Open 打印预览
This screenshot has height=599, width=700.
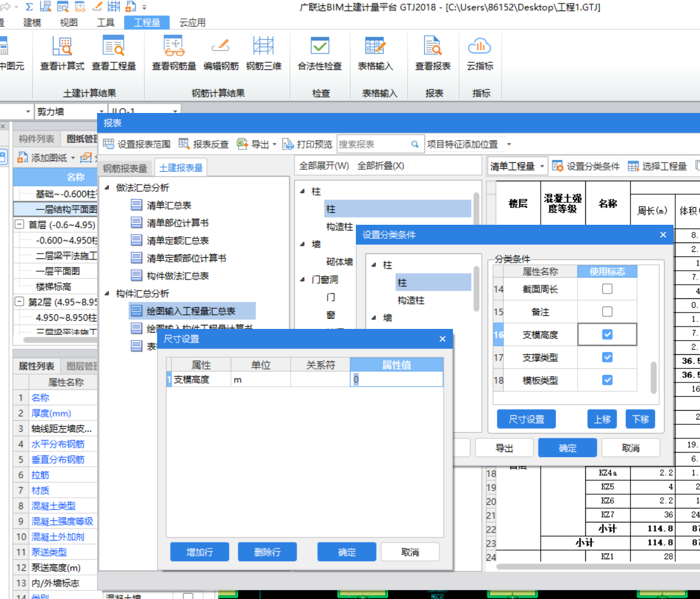[x=308, y=144]
